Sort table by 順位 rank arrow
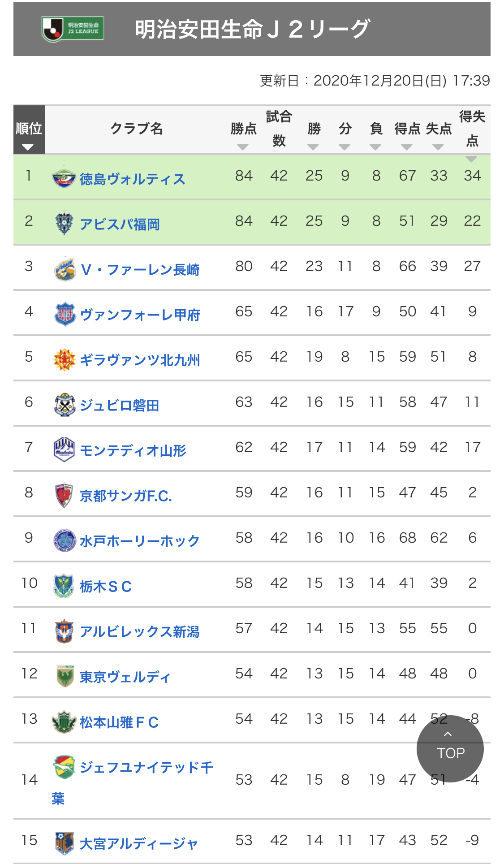 point(28,147)
